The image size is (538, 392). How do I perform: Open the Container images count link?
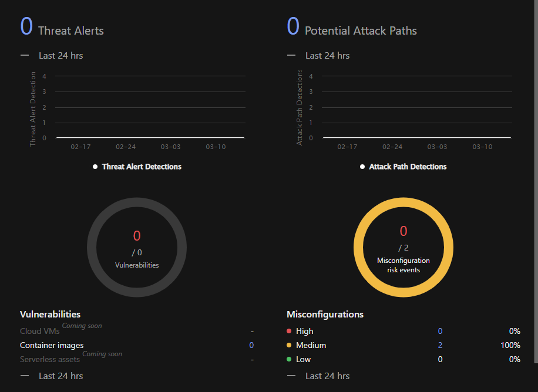click(251, 346)
